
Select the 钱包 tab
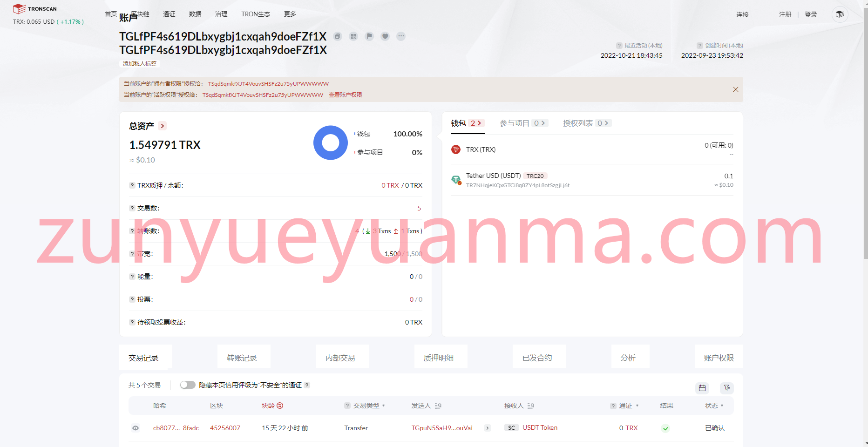pyautogui.click(x=468, y=123)
